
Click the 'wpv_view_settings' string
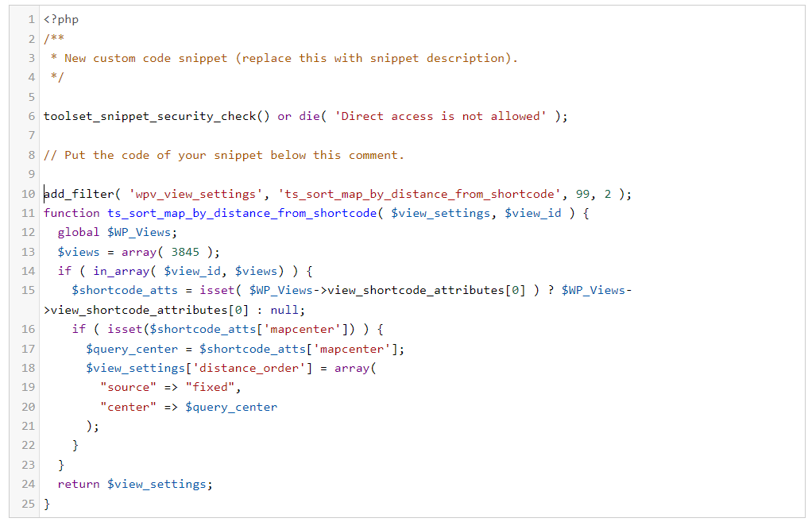coord(196,194)
